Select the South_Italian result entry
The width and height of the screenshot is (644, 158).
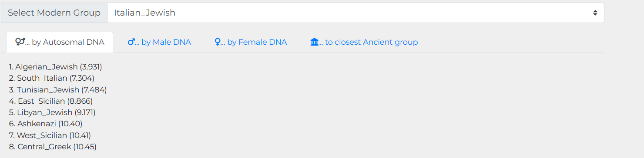tap(52, 78)
